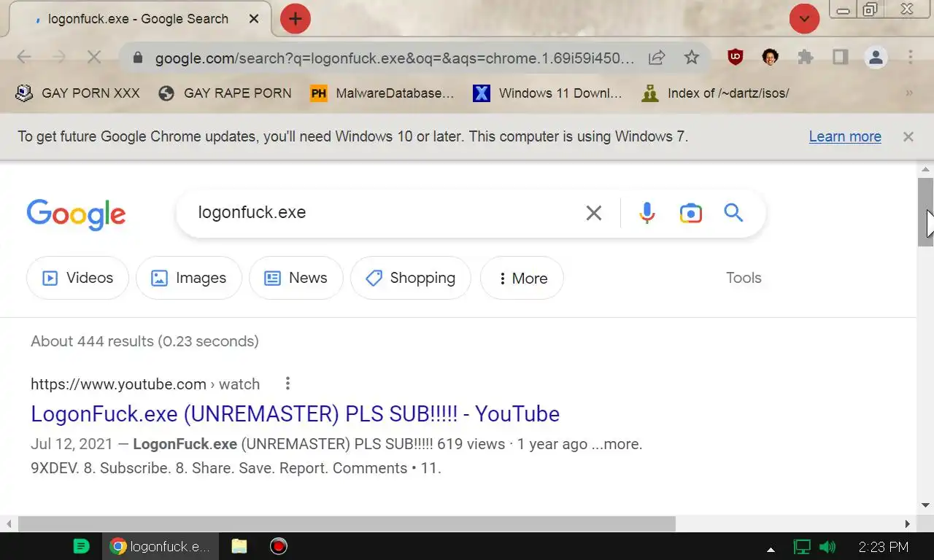Open the avatar extension icon
The width and height of the screenshot is (934, 560).
(770, 58)
